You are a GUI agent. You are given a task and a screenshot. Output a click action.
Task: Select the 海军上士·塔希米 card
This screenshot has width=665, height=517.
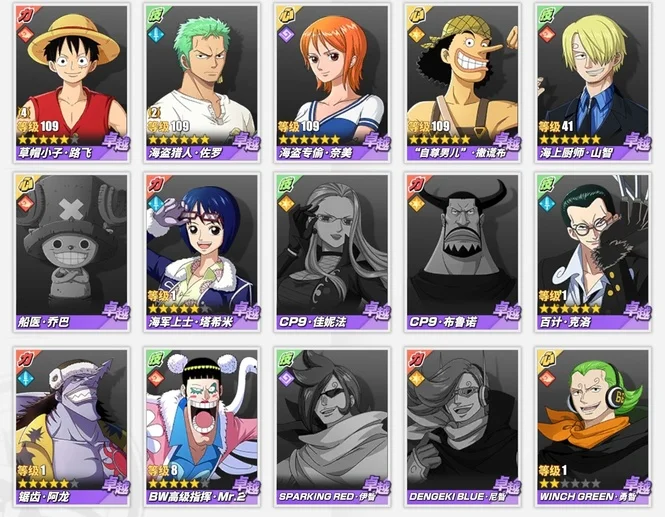[x=202, y=252]
